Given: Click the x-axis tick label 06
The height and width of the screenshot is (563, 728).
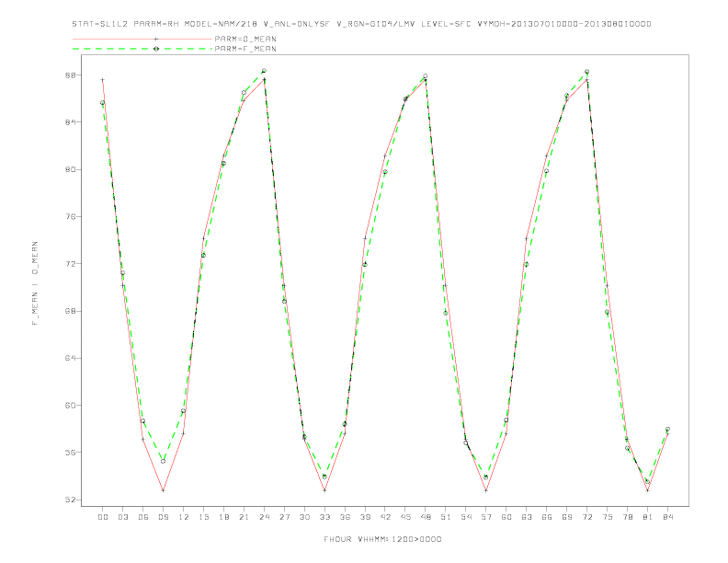Looking at the screenshot, I should click(143, 517).
